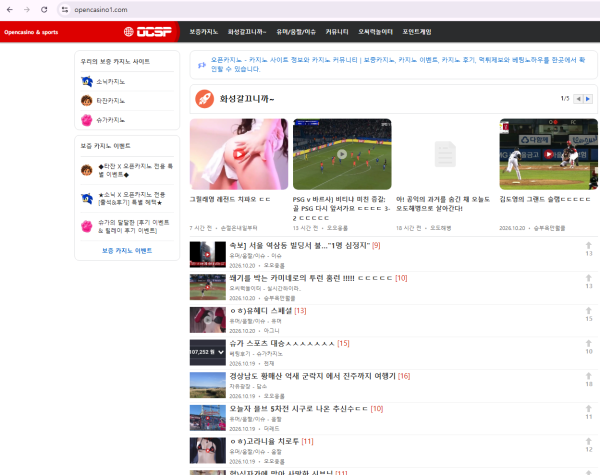This screenshot has width=600, height=475.
Task: Open the 보증카지노 menu item
Action: [x=204, y=32]
